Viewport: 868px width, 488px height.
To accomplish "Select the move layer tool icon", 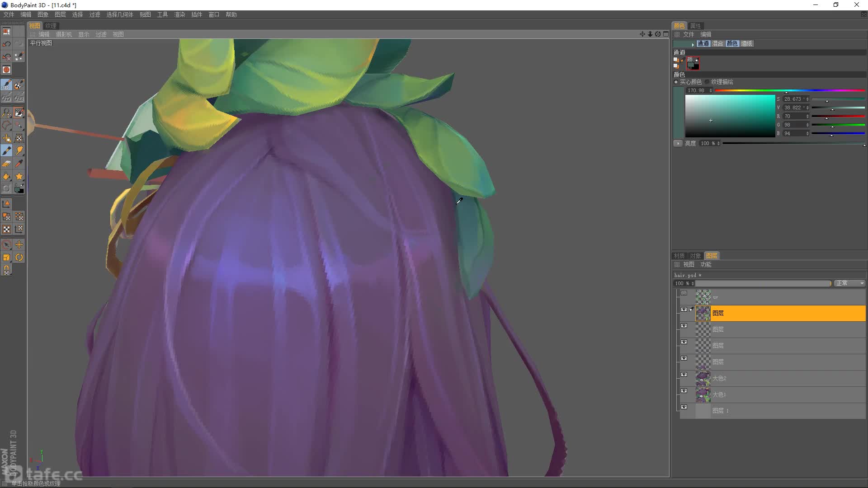I will coord(6,138).
